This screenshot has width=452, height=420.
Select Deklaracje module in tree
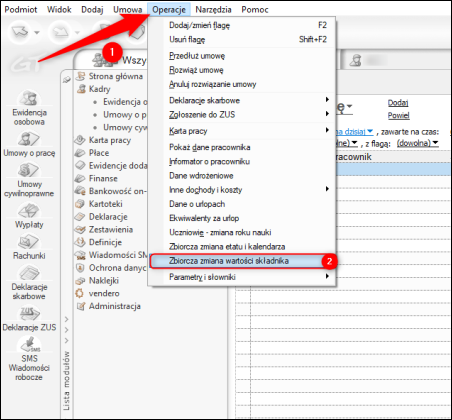(x=108, y=217)
